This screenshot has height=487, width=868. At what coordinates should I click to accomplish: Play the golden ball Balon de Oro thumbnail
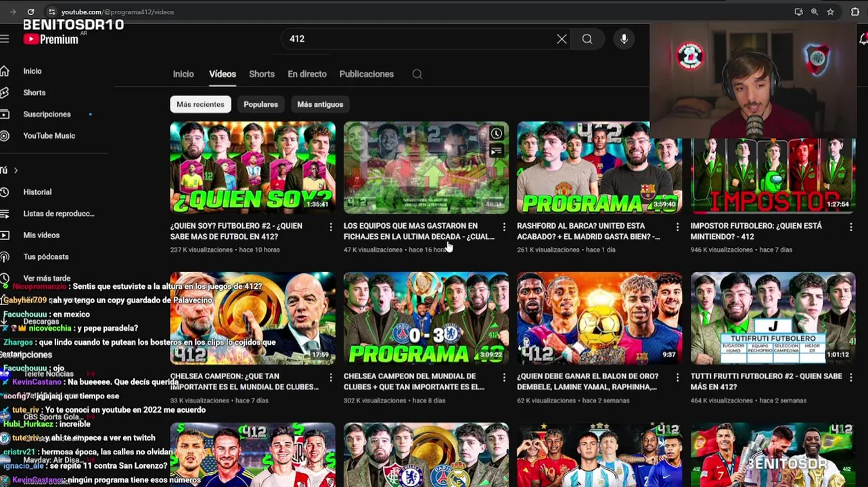coord(599,319)
